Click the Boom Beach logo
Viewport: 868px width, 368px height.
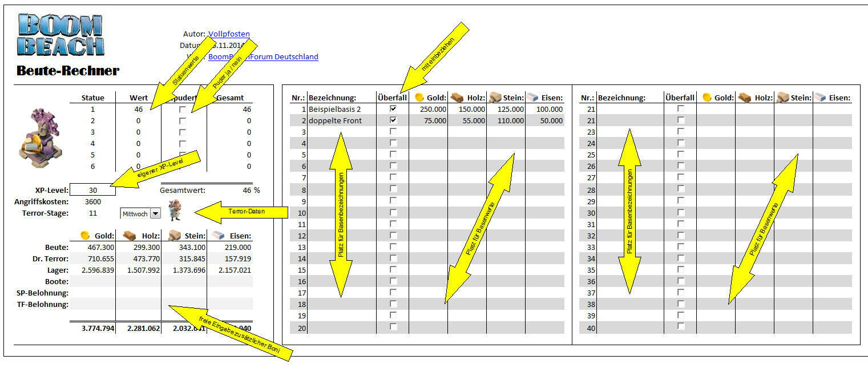point(60,35)
